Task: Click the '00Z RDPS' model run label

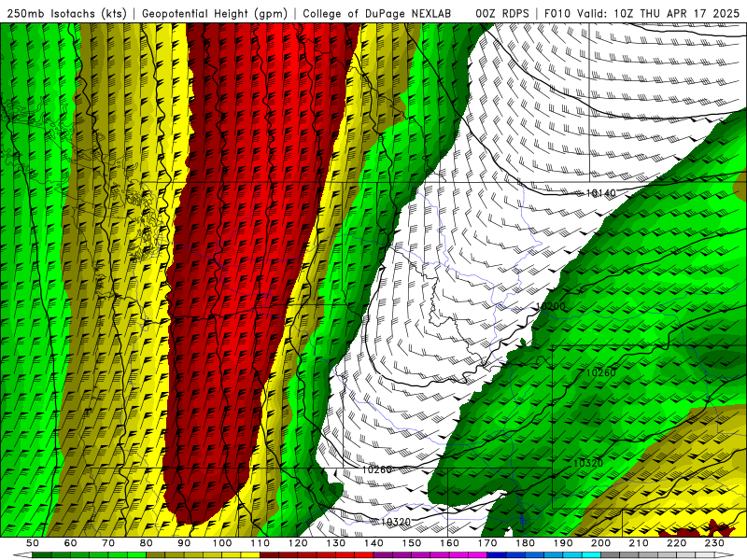Action: 502,13
